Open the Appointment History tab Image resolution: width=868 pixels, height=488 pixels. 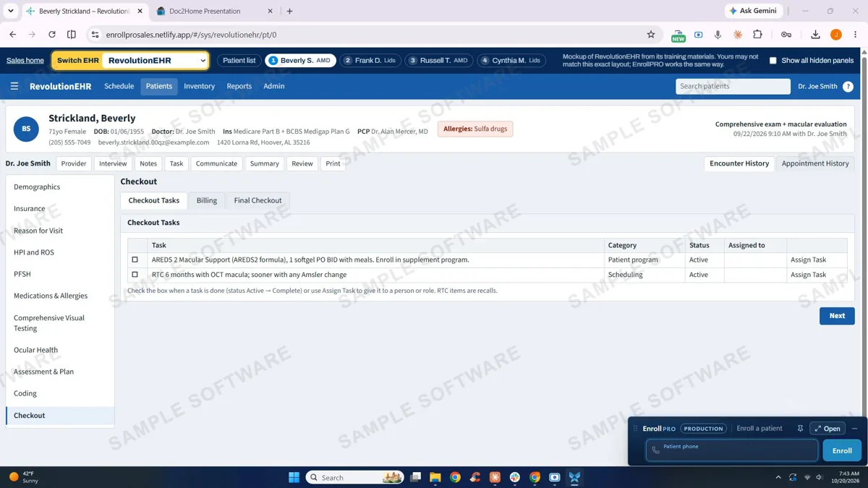(815, 163)
